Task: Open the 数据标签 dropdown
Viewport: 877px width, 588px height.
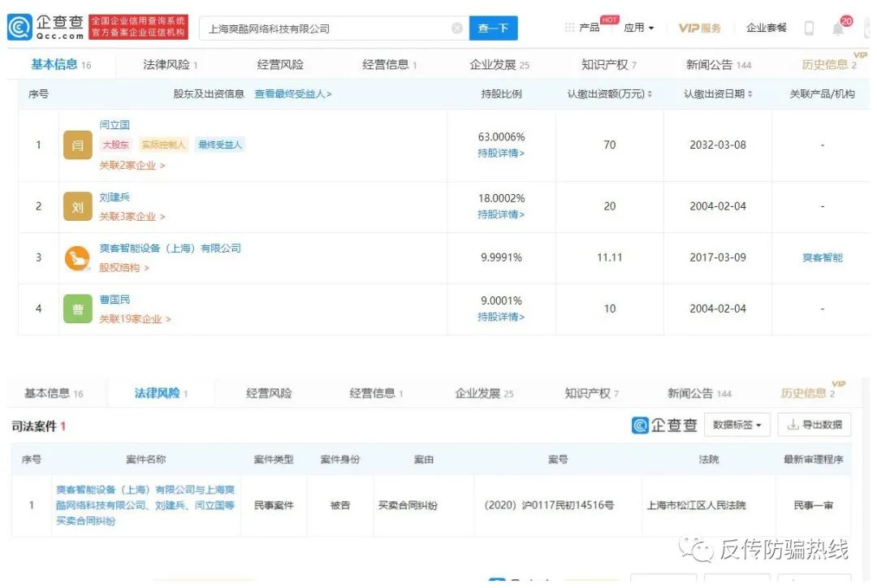Action: [737, 425]
